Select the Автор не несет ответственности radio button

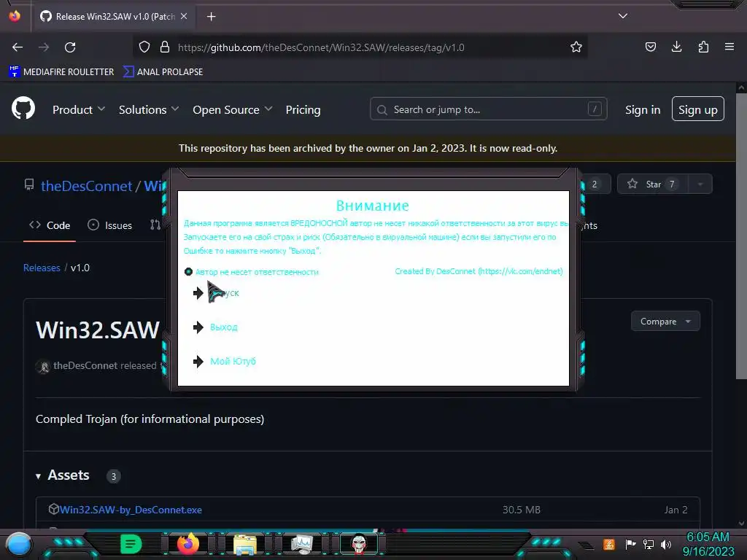[x=188, y=271]
